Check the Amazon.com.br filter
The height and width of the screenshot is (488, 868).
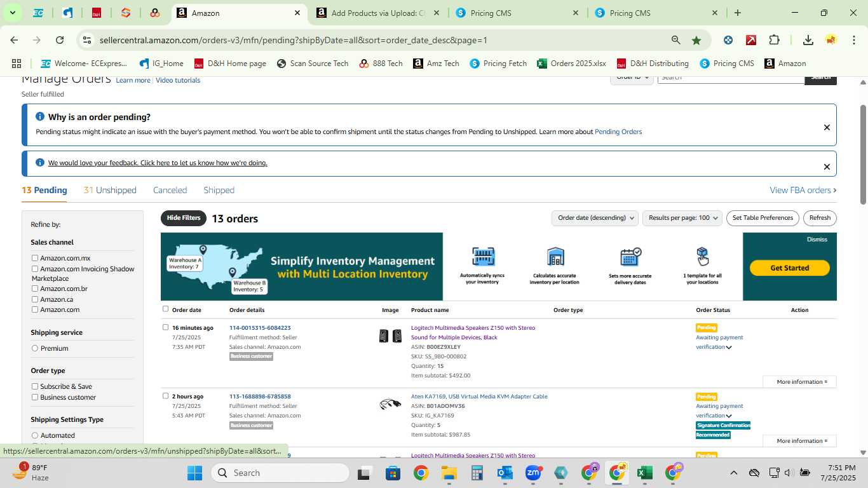[x=35, y=288]
